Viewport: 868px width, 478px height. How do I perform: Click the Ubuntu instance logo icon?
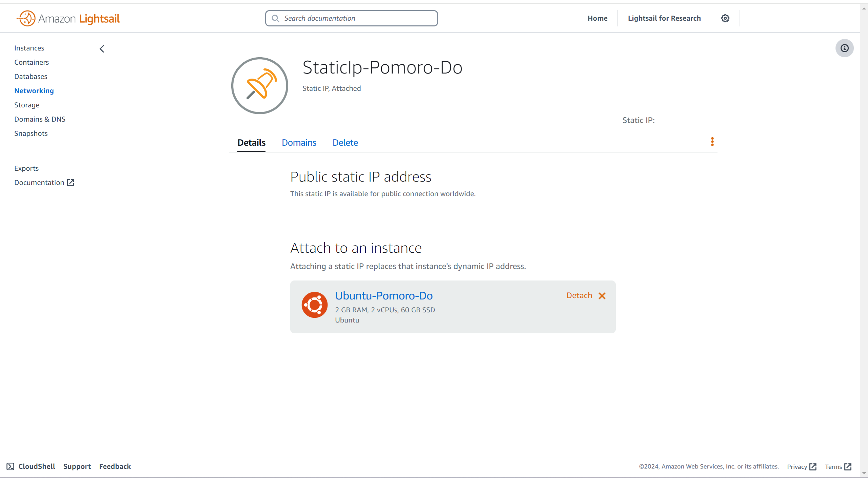pos(314,305)
